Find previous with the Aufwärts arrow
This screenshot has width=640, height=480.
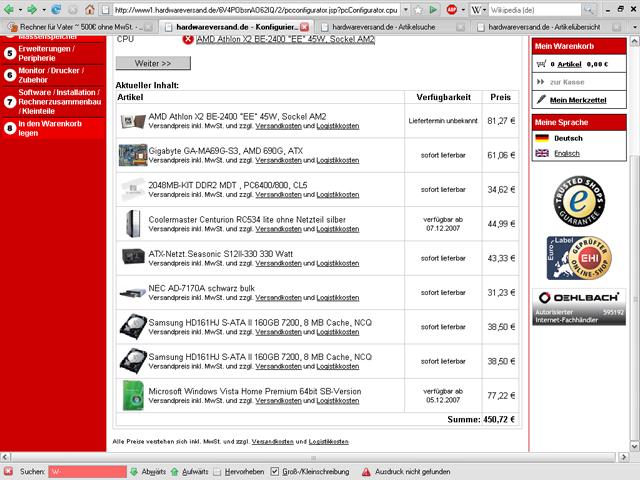(x=175, y=472)
